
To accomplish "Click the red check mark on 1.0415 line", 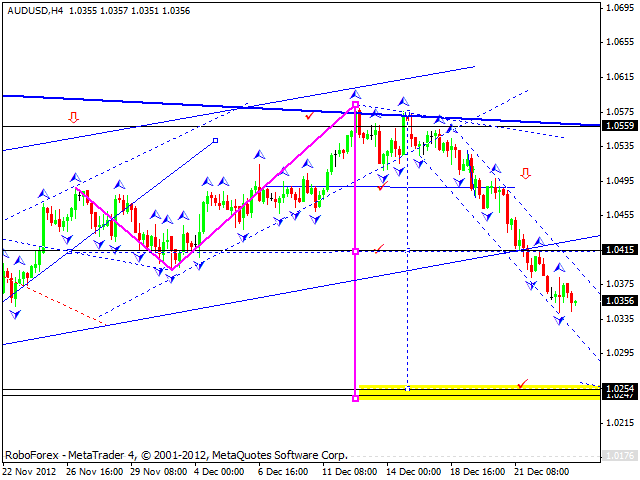I will tap(379, 247).
